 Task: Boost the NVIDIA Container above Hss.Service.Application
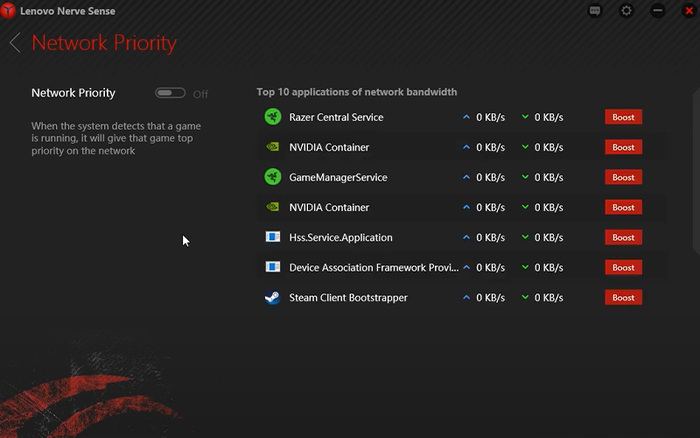tap(623, 207)
